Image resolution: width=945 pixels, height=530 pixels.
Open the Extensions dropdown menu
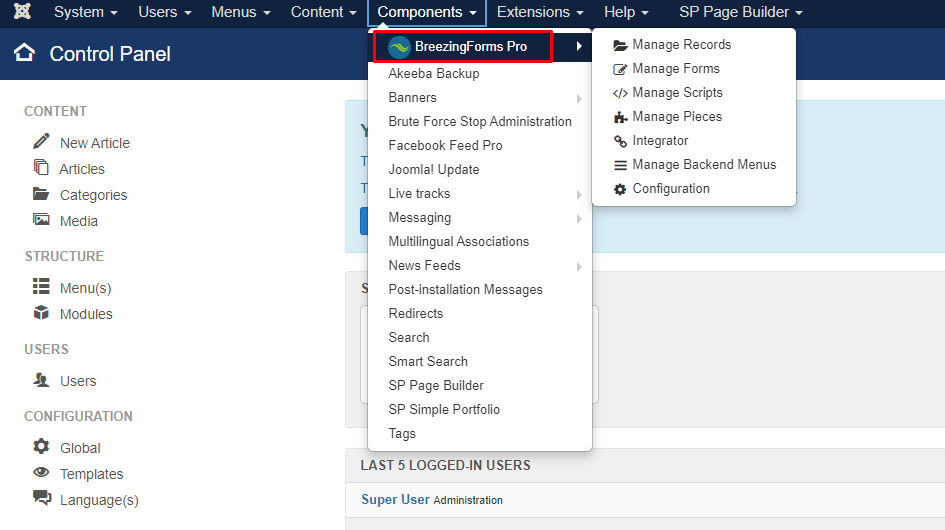coord(540,12)
